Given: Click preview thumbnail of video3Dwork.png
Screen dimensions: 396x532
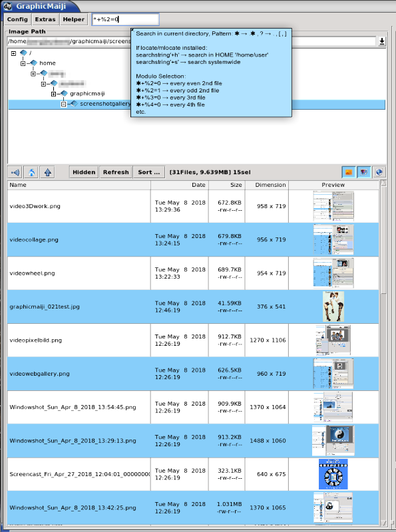Looking at the screenshot, I should (333, 206).
